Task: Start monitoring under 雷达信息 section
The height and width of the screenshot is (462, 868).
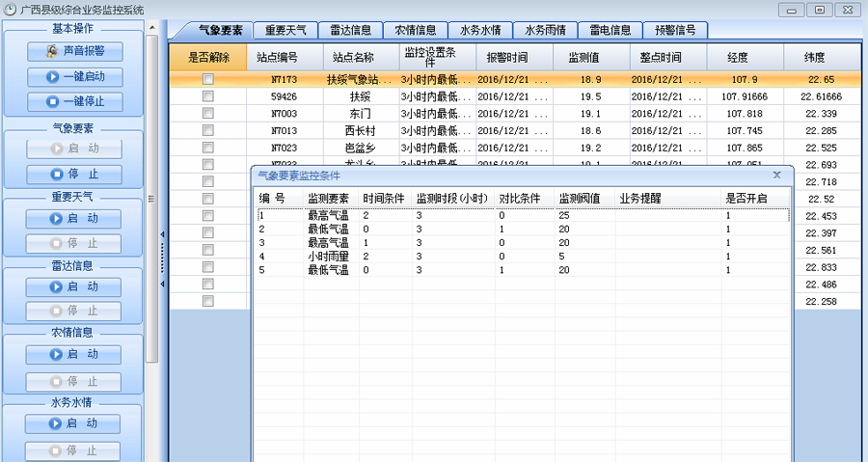Action: click(x=74, y=286)
